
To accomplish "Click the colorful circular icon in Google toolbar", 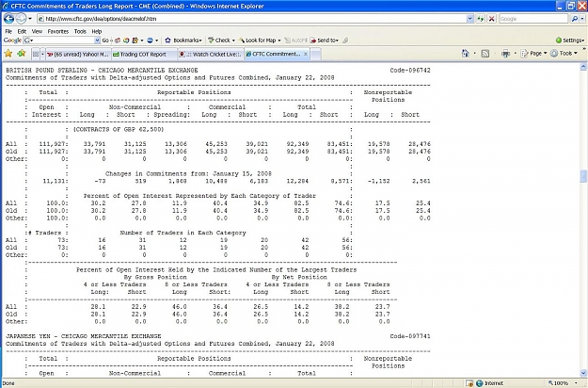I will coord(126,40).
